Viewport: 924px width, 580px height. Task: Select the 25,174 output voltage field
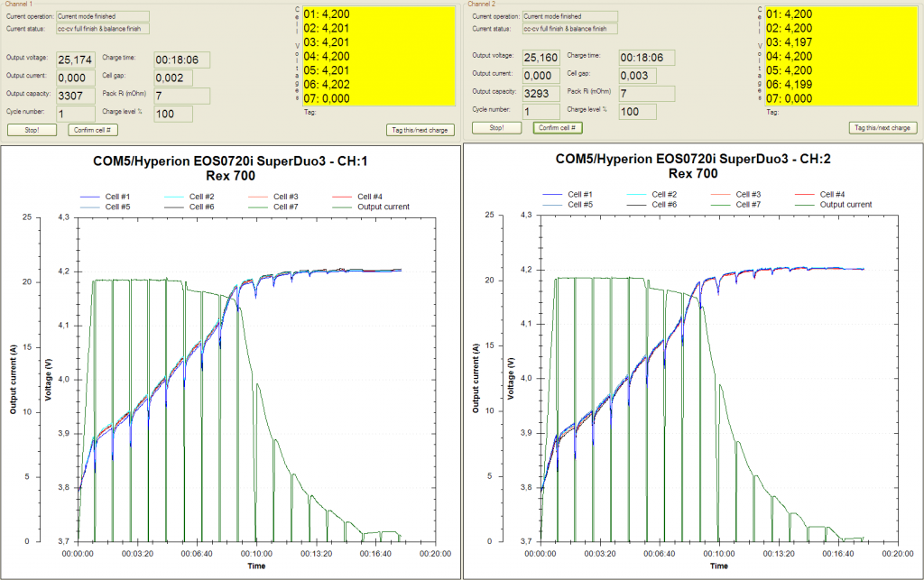[75, 60]
